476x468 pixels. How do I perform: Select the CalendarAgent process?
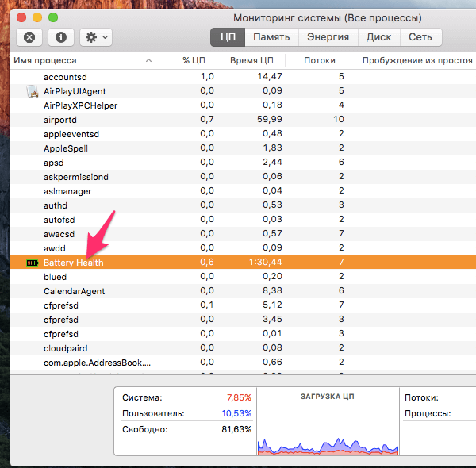74,291
